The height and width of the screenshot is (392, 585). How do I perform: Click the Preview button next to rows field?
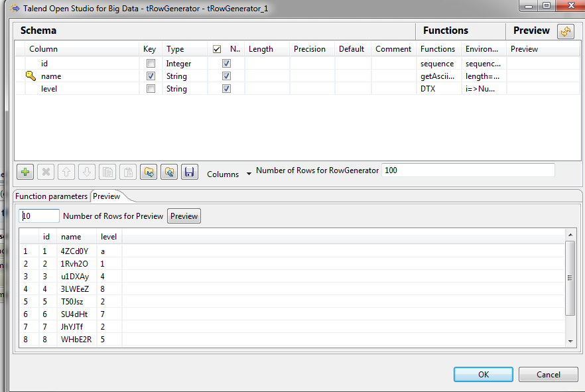(x=184, y=216)
